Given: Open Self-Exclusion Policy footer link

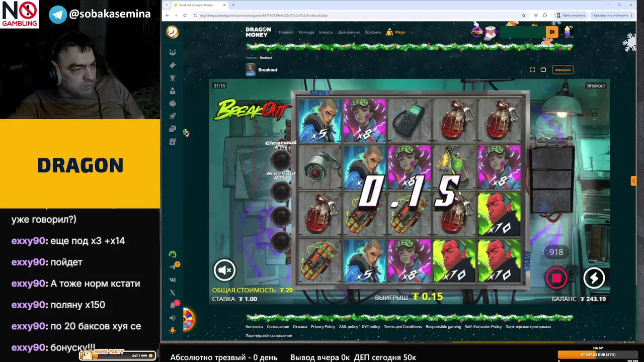Looking at the screenshot, I should tap(483, 327).
